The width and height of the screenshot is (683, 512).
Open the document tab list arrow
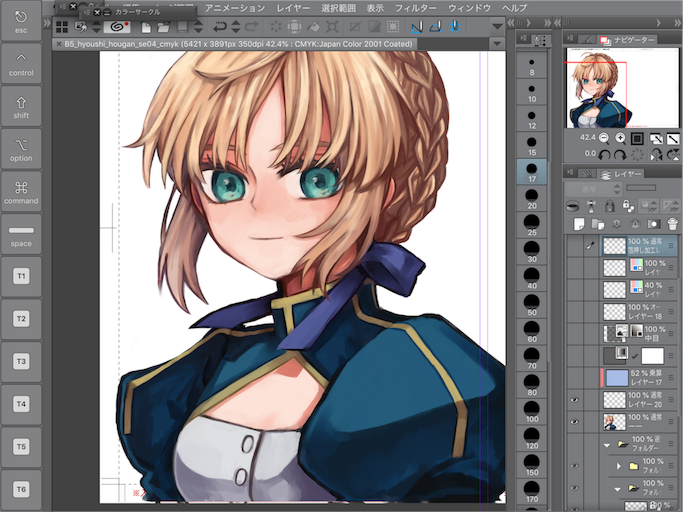(x=497, y=44)
